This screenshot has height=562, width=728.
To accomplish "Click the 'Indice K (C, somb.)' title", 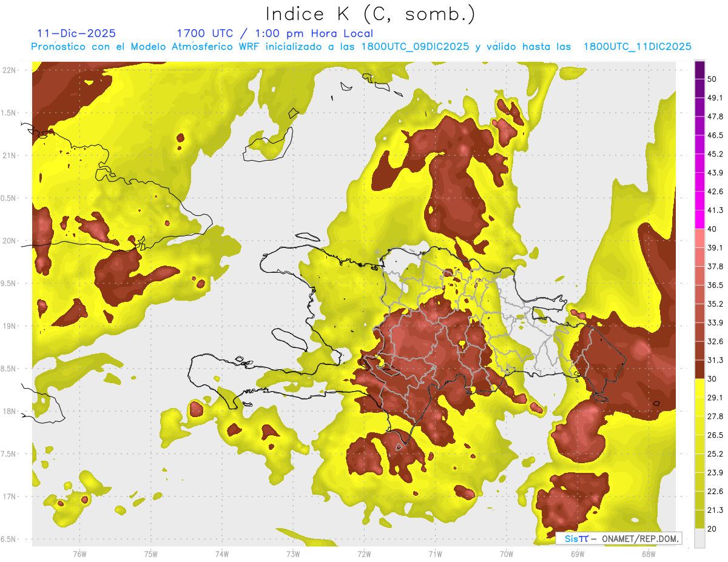I will click(x=371, y=14).
